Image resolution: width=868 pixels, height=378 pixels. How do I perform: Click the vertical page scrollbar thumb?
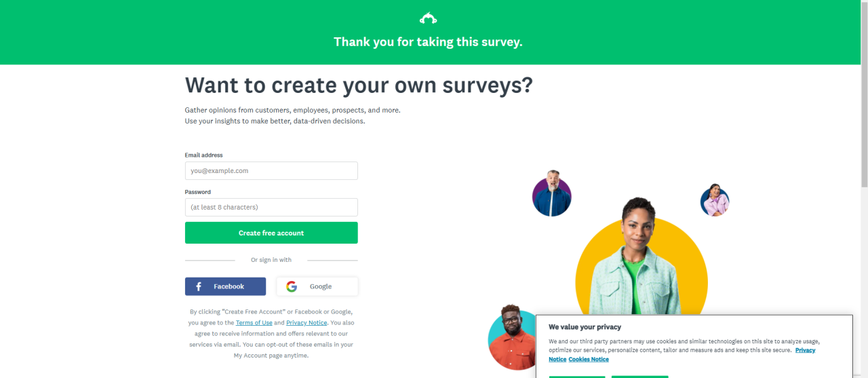(x=864, y=95)
